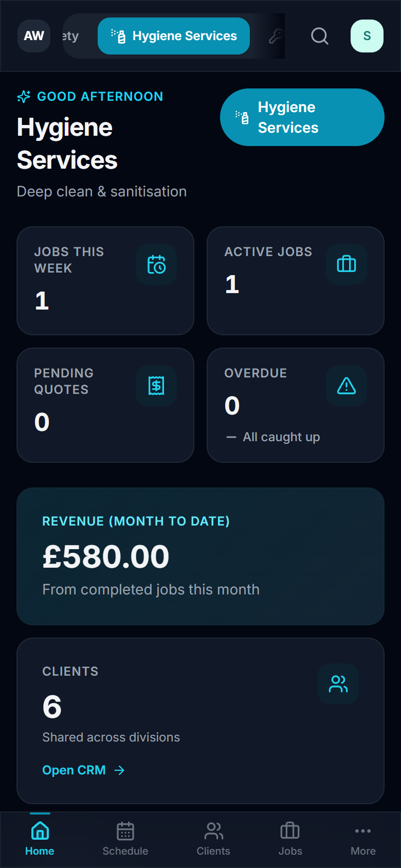Go to the Schedule tab
Screen dimensions: 401x868
coord(125,839)
